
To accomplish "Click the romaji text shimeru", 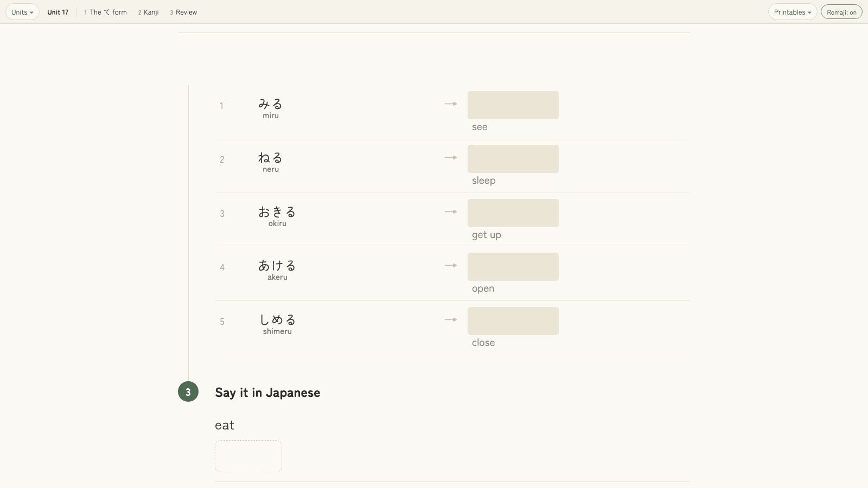I will tap(277, 331).
